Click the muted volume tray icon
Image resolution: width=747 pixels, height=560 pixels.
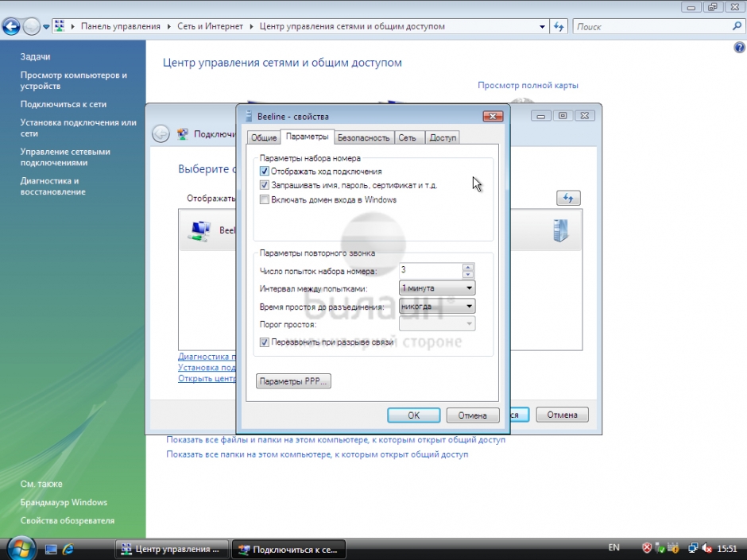(707, 548)
